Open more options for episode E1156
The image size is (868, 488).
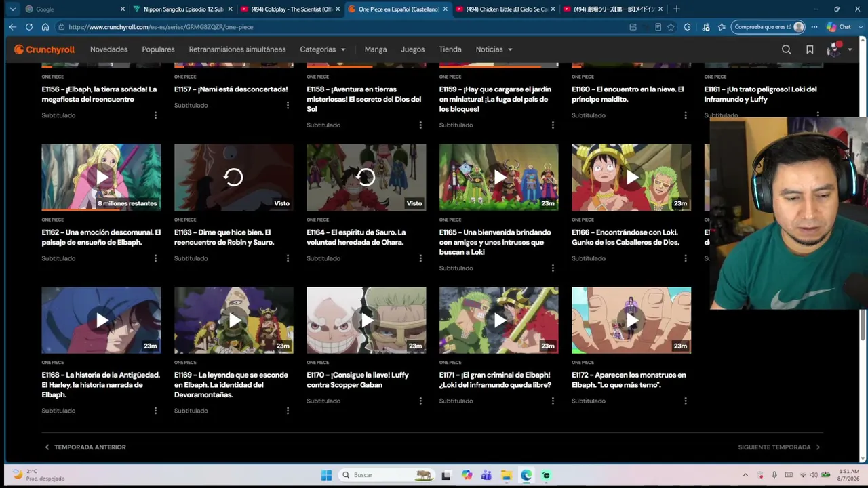tap(155, 115)
